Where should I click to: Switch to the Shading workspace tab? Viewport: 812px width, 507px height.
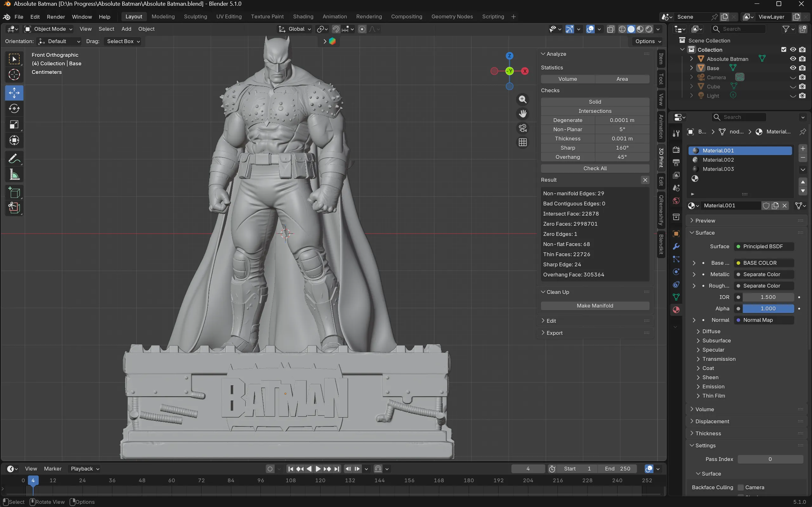(x=303, y=17)
